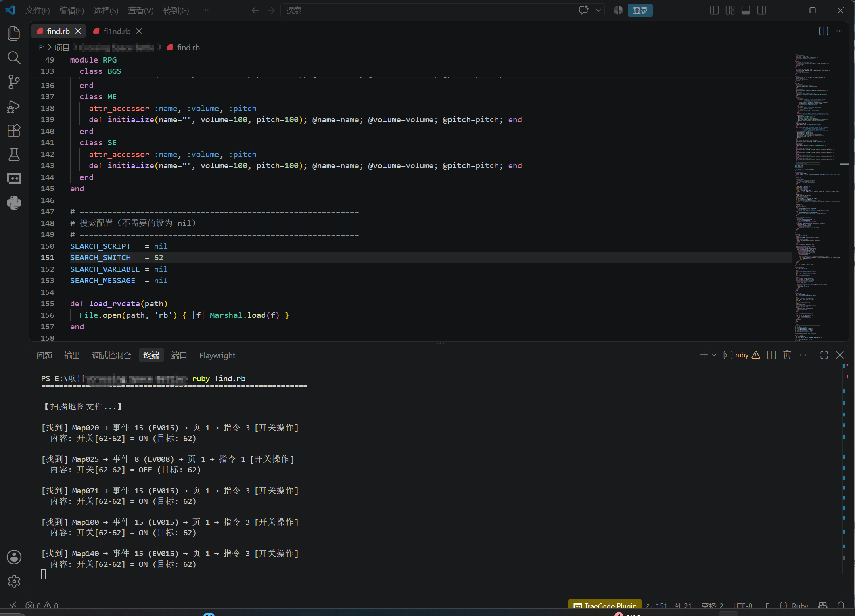
Task: Click the 登录 button
Action: (x=640, y=10)
